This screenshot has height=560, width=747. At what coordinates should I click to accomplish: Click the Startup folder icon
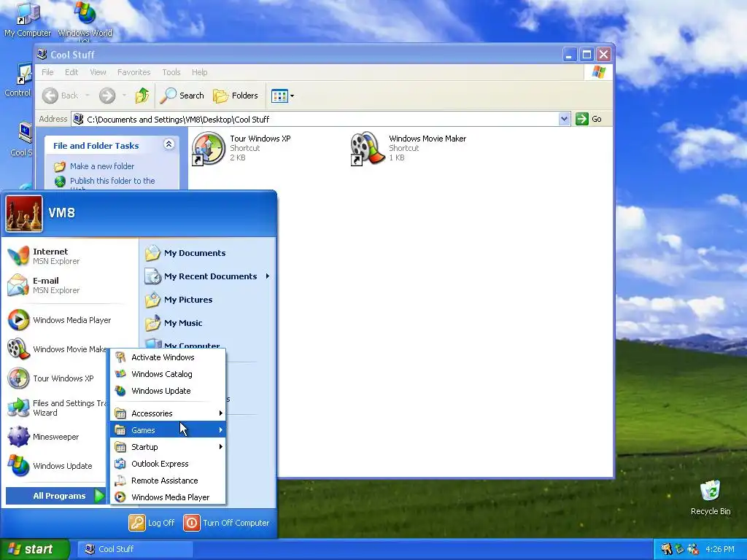pyautogui.click(x=120, y=447)
